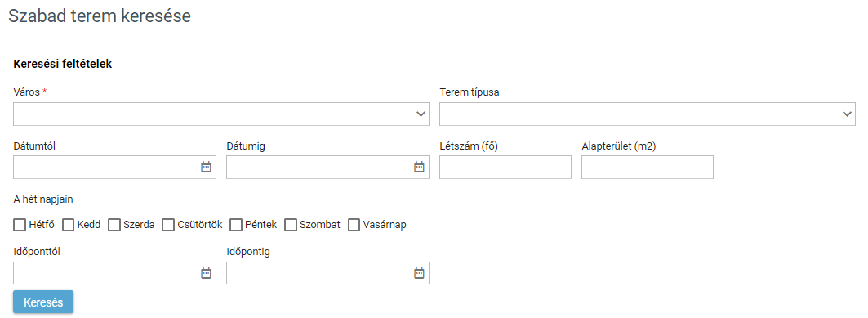Select the Időpontig time text field

(x=318, y=272)
